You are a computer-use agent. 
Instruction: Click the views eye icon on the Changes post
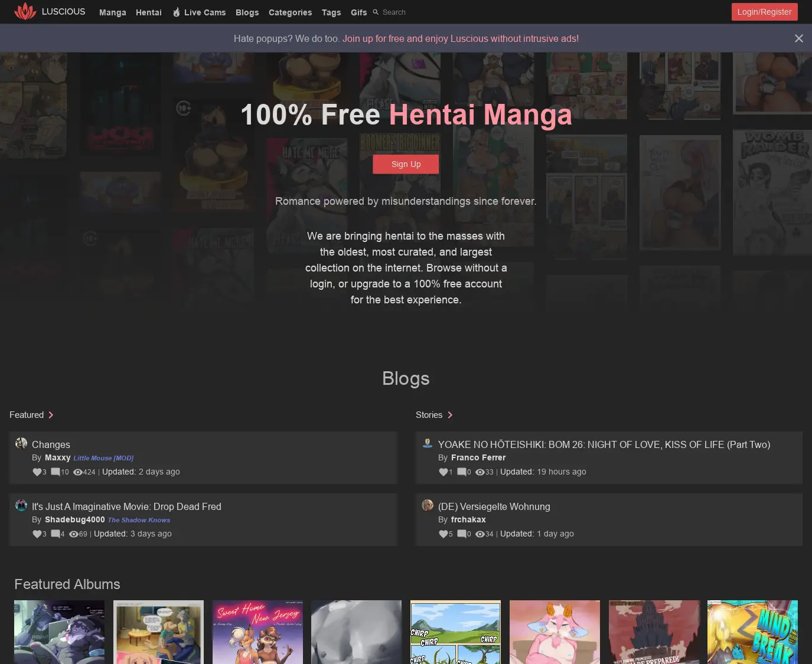(77, 472)
